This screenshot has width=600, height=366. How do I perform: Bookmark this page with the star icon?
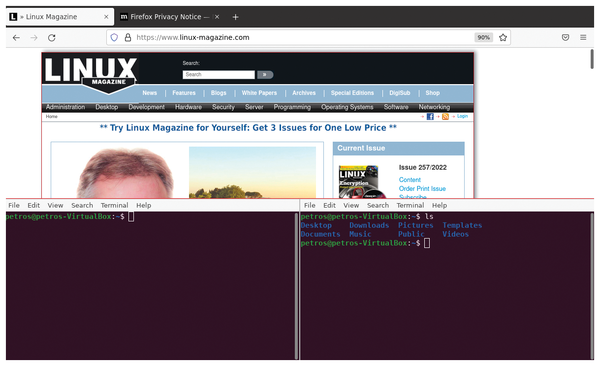pyautogui.click(x=503, y=38)
